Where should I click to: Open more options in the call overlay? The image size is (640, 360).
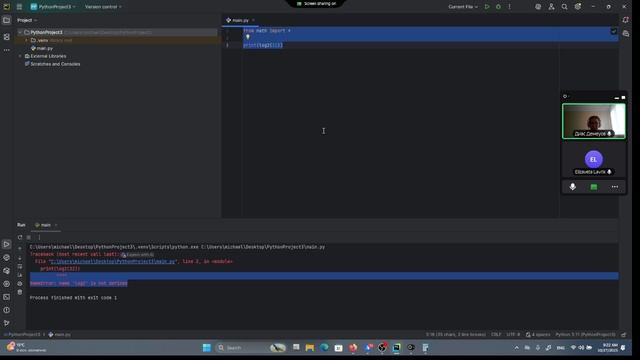615,187
